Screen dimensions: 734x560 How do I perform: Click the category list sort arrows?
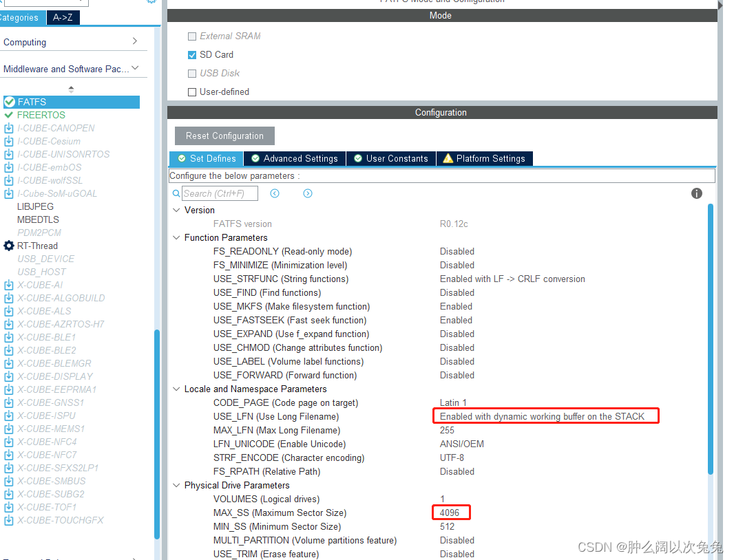tap(71, 89)
